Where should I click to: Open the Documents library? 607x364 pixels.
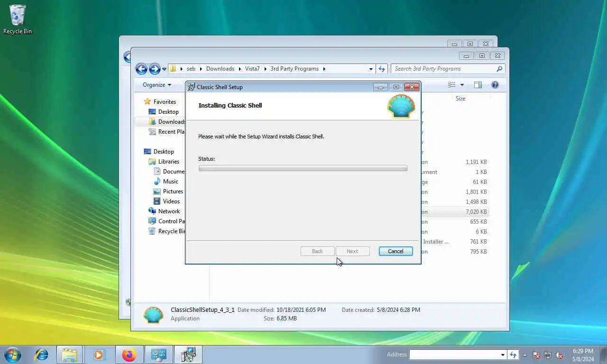pos(169,172)
